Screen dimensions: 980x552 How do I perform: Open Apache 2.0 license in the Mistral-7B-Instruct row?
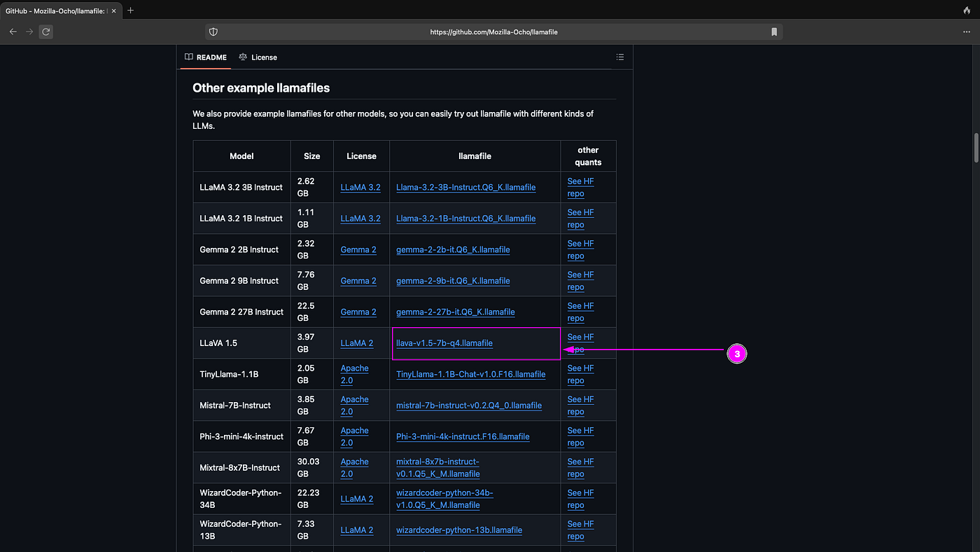coord(355,406)
